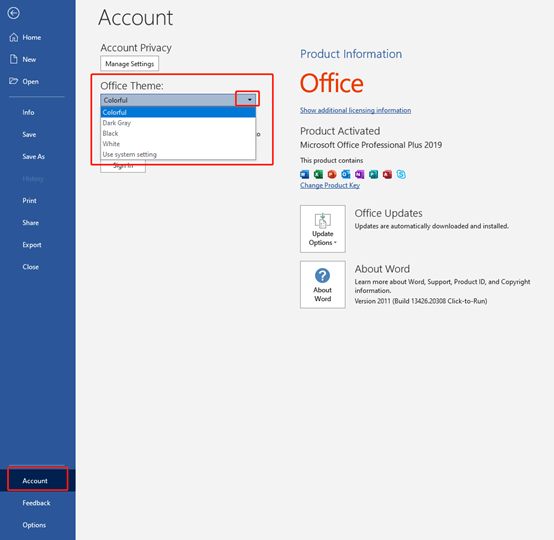Open Share in the sidebar
554x540 pixels.
point(30,223)
